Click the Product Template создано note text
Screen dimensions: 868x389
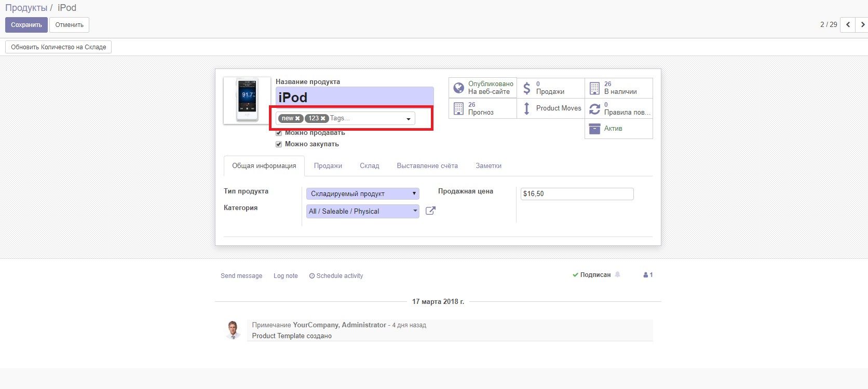(x=292, y=336)
